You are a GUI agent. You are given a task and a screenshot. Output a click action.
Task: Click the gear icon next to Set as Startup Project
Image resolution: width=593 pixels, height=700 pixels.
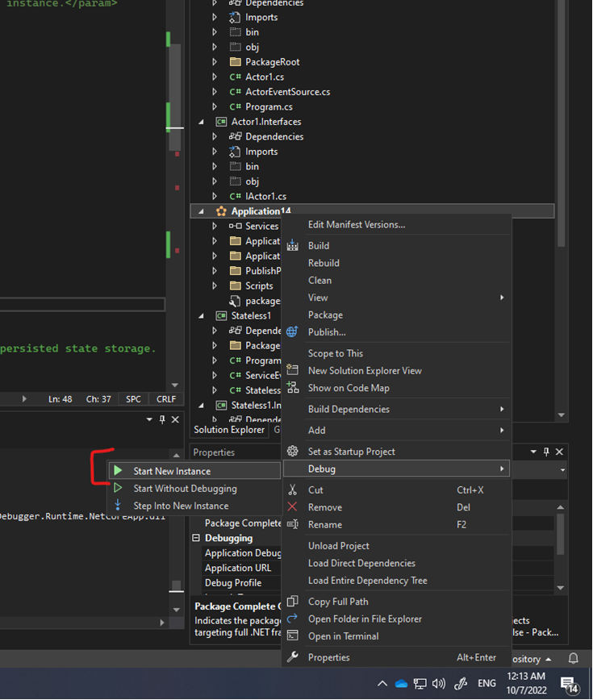click(x=293, y=451)
